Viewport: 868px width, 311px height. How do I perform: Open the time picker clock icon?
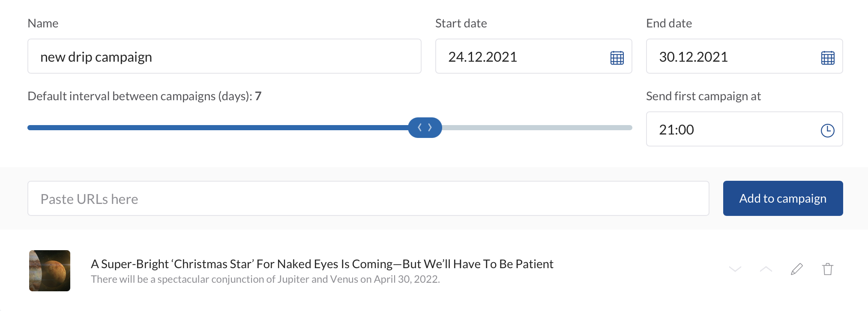(x=827, y=130)
